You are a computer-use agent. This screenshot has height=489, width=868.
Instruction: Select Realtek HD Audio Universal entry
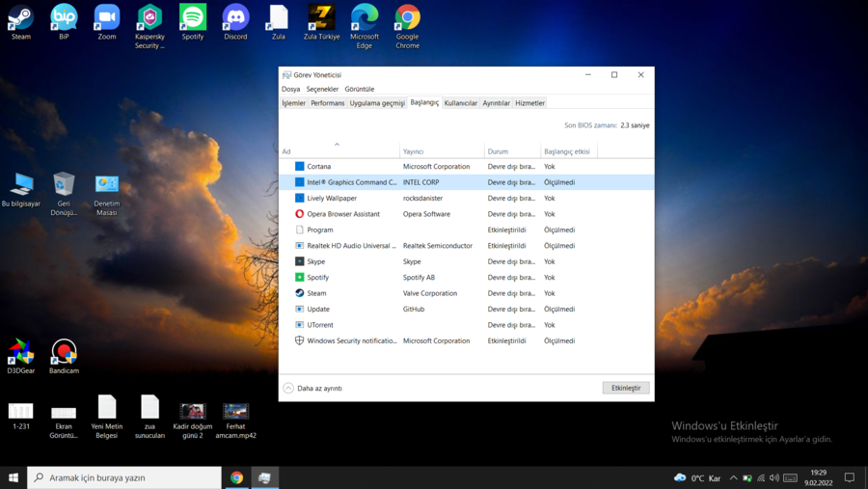[x=466, y=245]
